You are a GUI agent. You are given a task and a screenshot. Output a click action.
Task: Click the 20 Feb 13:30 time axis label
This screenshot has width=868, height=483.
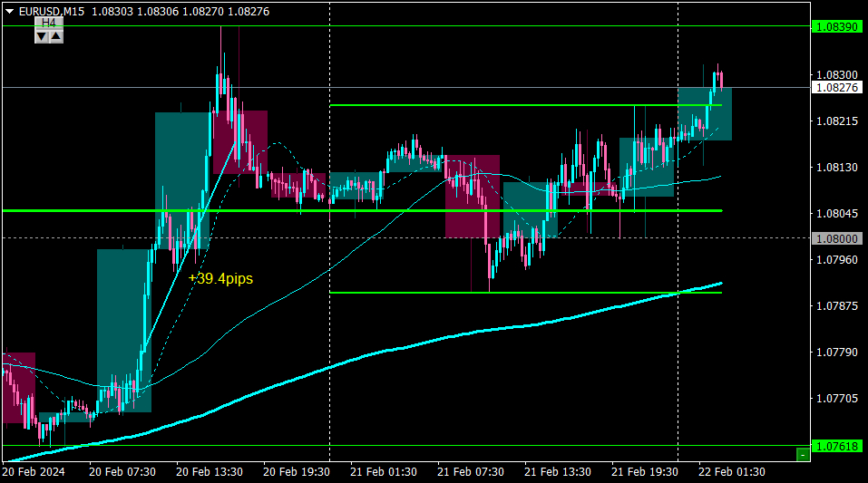point(210,472)
